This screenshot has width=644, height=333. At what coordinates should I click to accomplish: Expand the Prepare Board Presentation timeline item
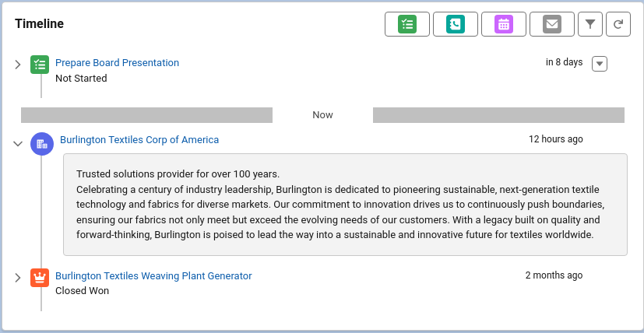18,65
